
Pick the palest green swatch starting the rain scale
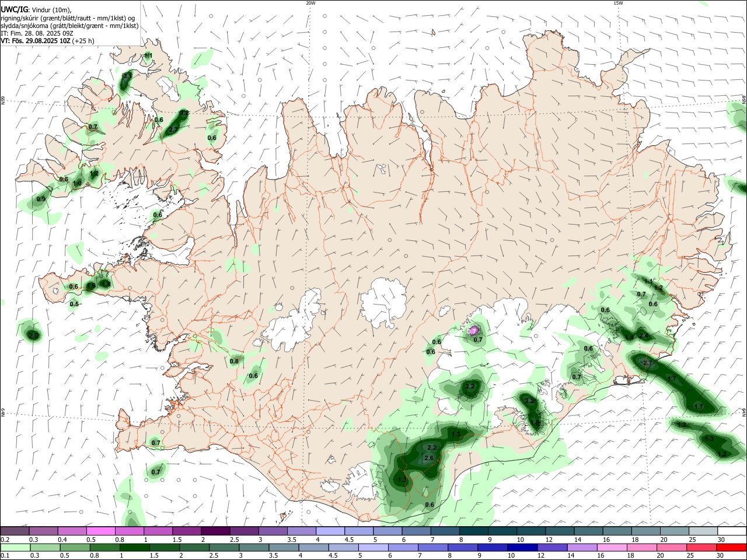[15, 548]
